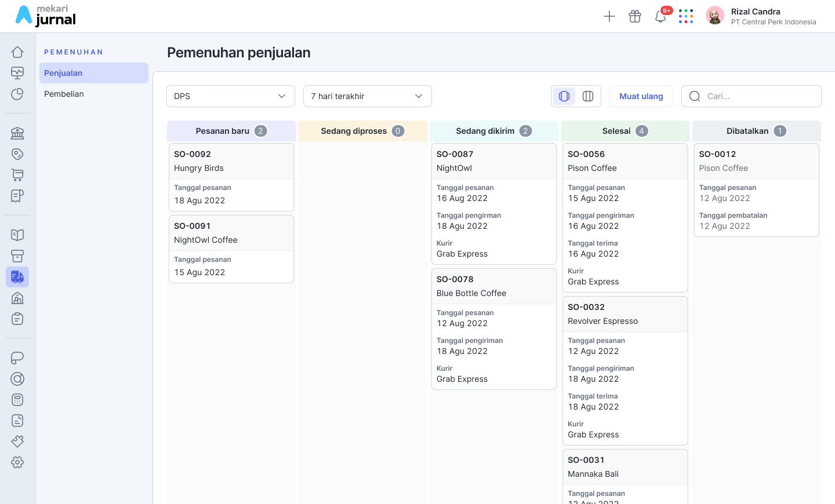Image resolution: width=835 pixels, height=504 pixels.
Task: Click the plus icon in header
Action: [609, 16]
